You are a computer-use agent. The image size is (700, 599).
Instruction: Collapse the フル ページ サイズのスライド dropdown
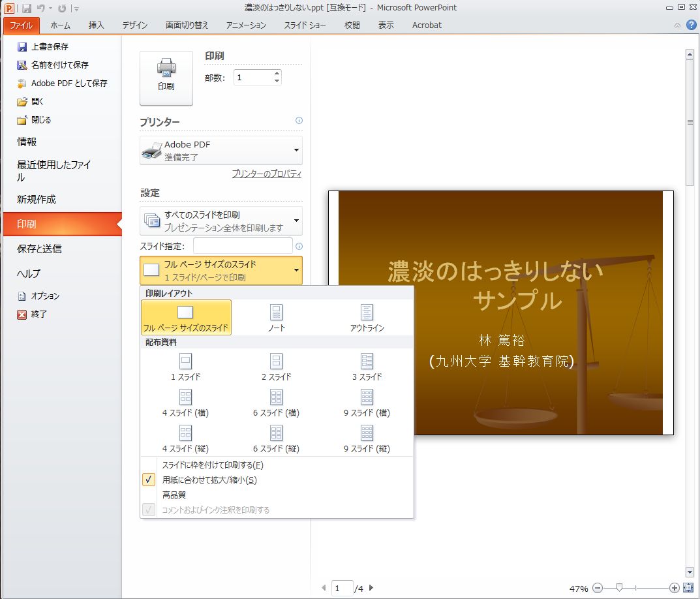point(221,270)
